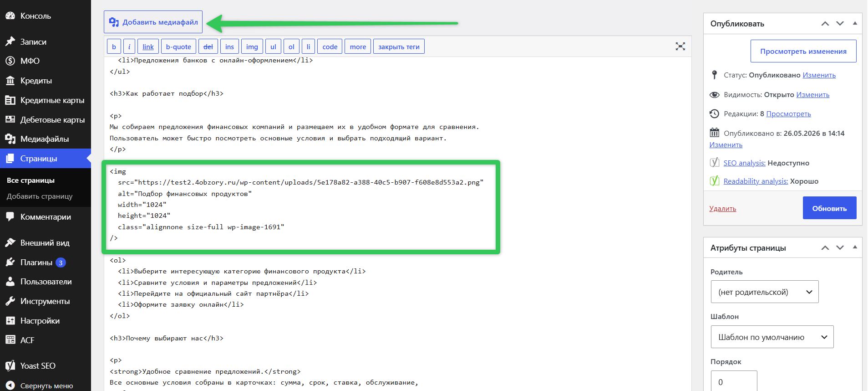This screenshot has width=868, height=391.
Task: Open the Инструменты wrench icon
Action: pos(10,301)
